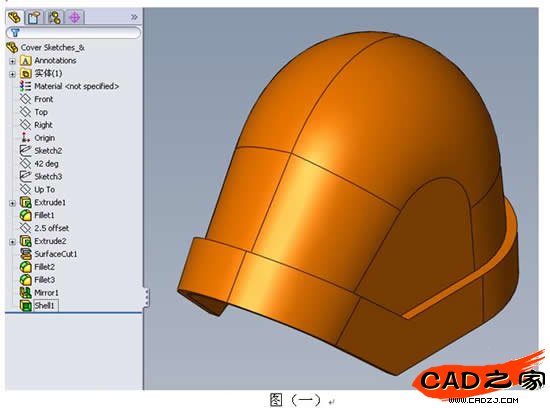550x408 pixels.
Task: Click the panel splitter handle dots
Action: click(x=147, y=297)
